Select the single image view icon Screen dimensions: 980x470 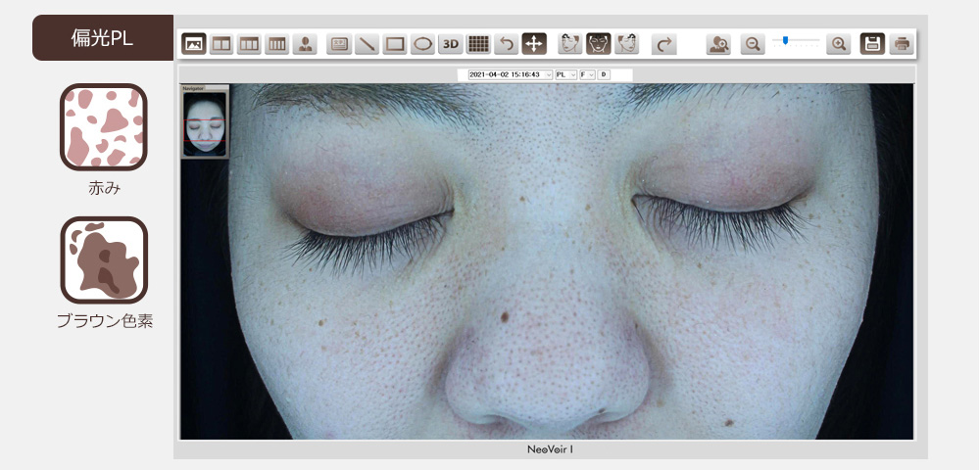193,44
